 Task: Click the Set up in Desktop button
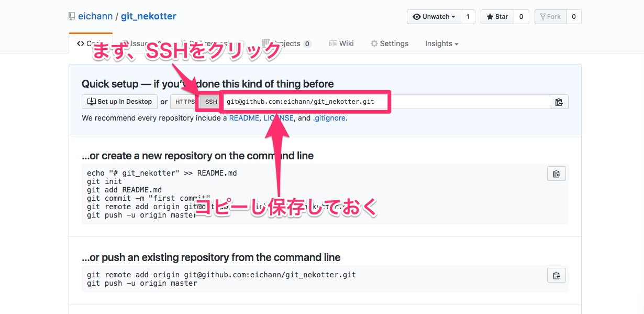119,102
